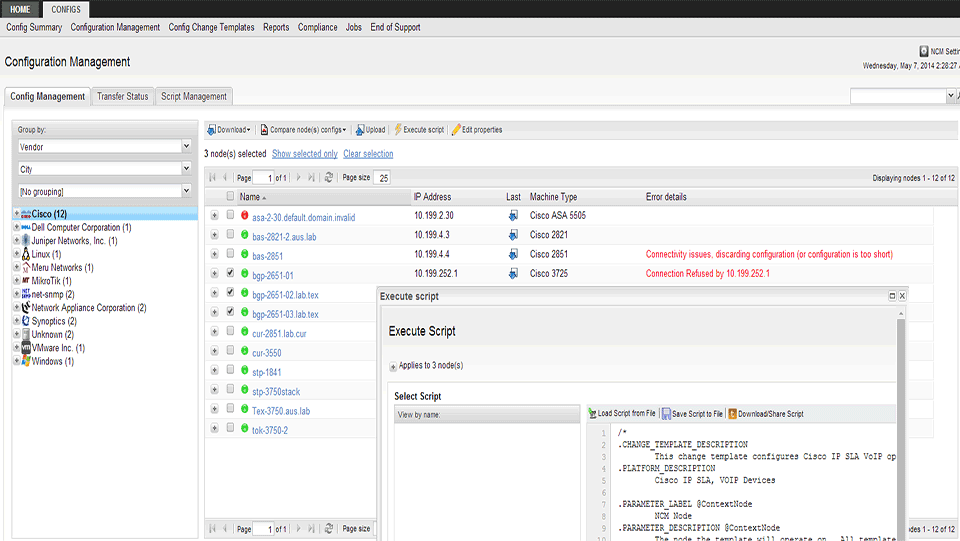The width and height of the screenshot is (960, 541).
Task: Click green status icon of stp-1841
Action: coord(244,370)
